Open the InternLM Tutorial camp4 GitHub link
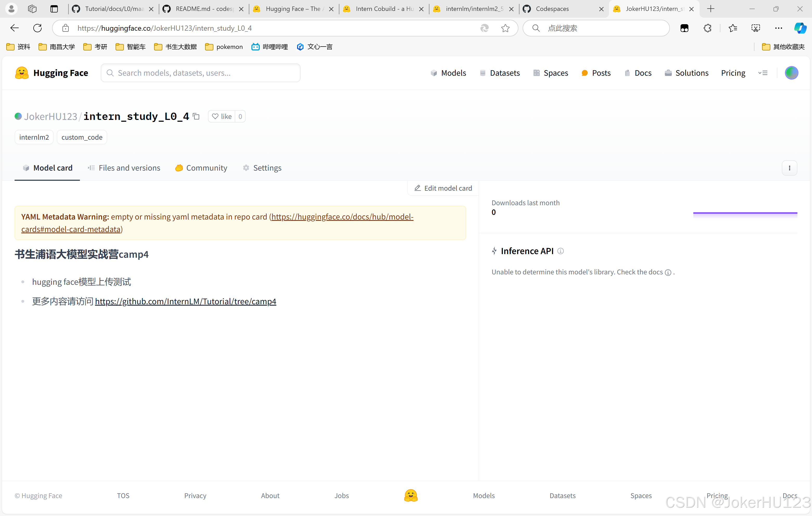This screenshot has width=812, height=516. coord(186,301)
